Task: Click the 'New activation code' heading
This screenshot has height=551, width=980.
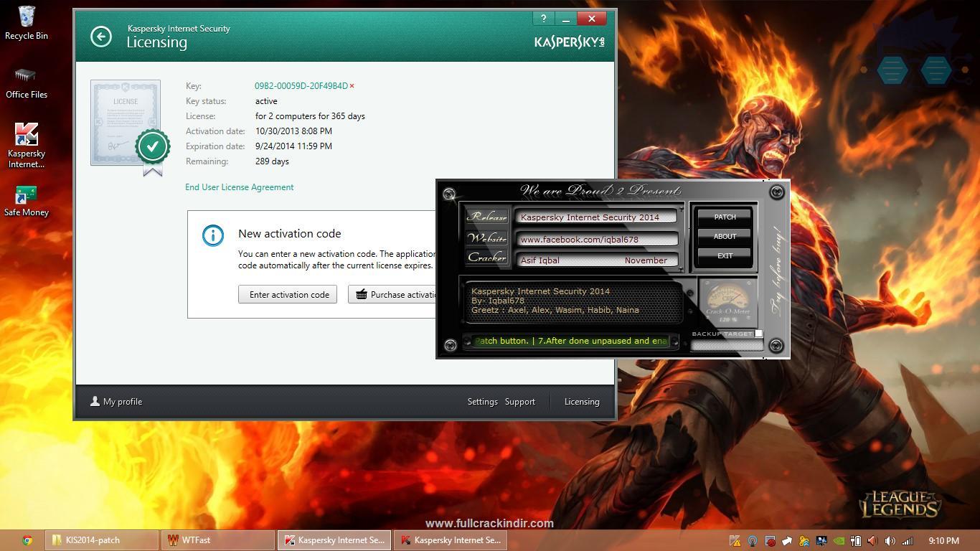Action: pyautogui.click(x=290, y=234)
